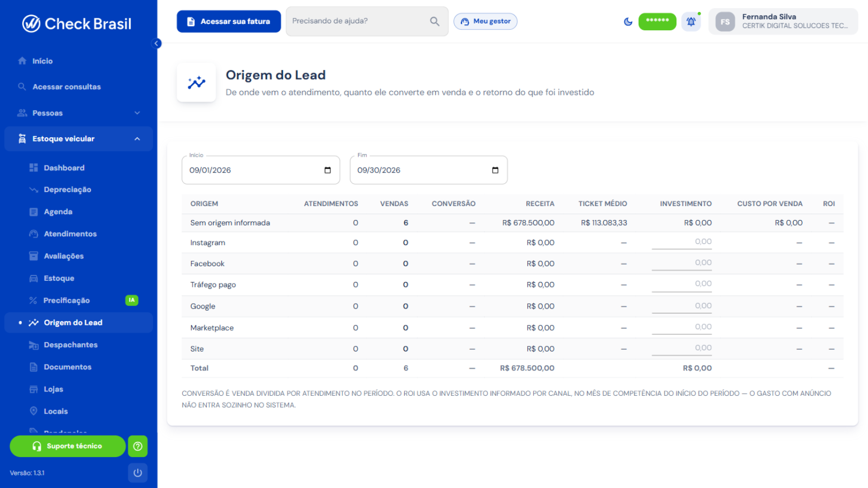The height and width of the screenshot is (488, 868).
Task: Click the ORIGEM column header
Action: (x=204, y=204)
